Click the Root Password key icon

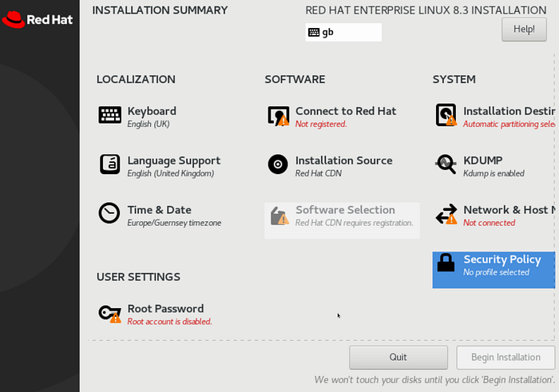click(x=110, y=314)
